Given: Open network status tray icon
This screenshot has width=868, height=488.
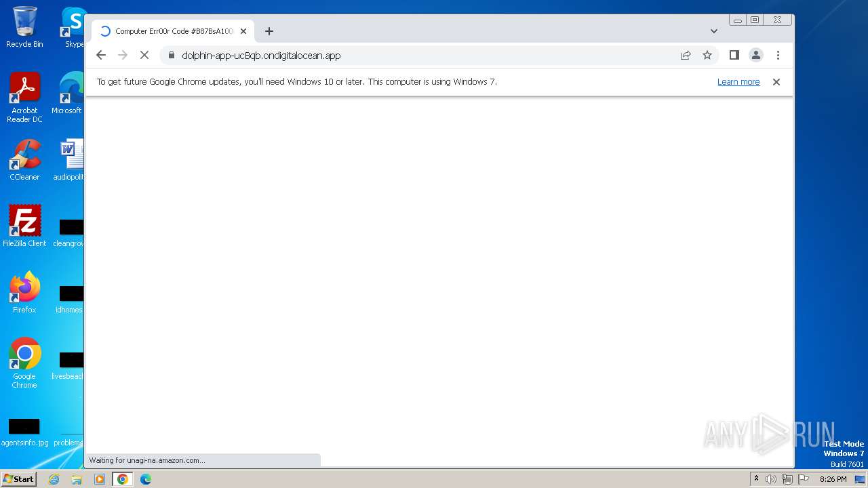Looking at the screenshot, I should click(787, 479).
